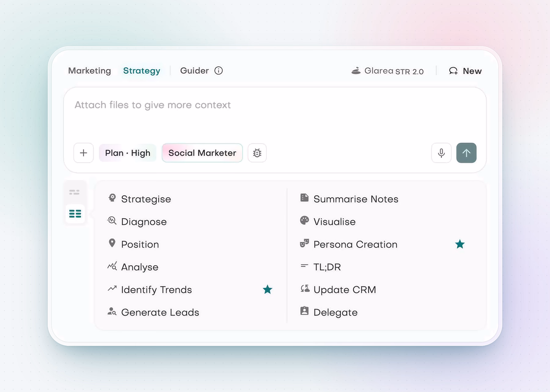This screenshot has width=550, height=392.
Task: Start a New chat
Action: tap(465, 71)
